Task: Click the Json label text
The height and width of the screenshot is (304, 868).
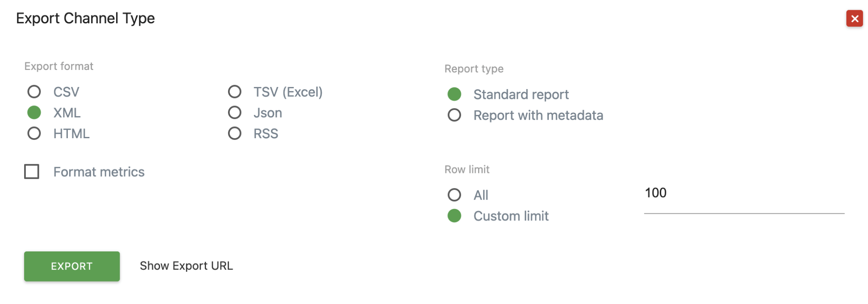Action: coord(267,113)
